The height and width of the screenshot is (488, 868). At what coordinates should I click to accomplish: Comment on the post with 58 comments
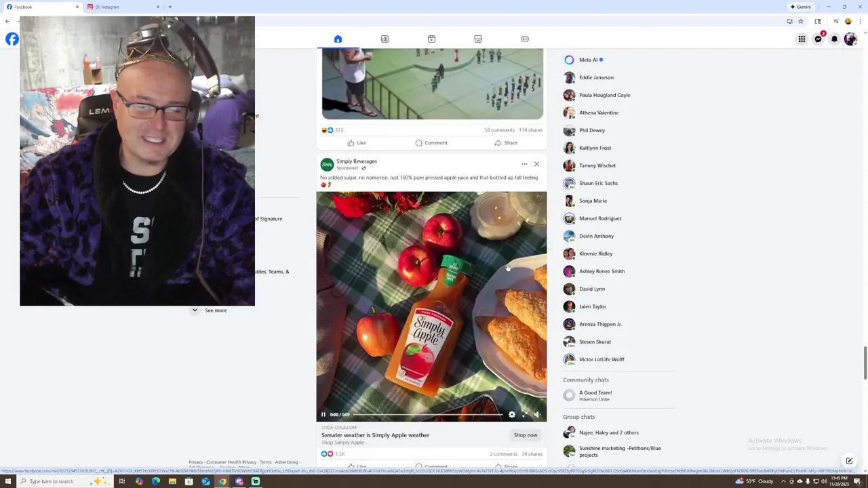431,143
